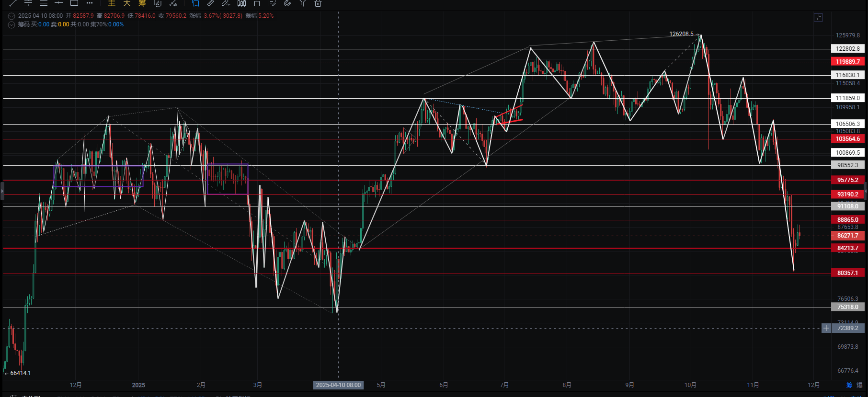
Task: Switch to the 爆 tab
Action: click(859, 385)
